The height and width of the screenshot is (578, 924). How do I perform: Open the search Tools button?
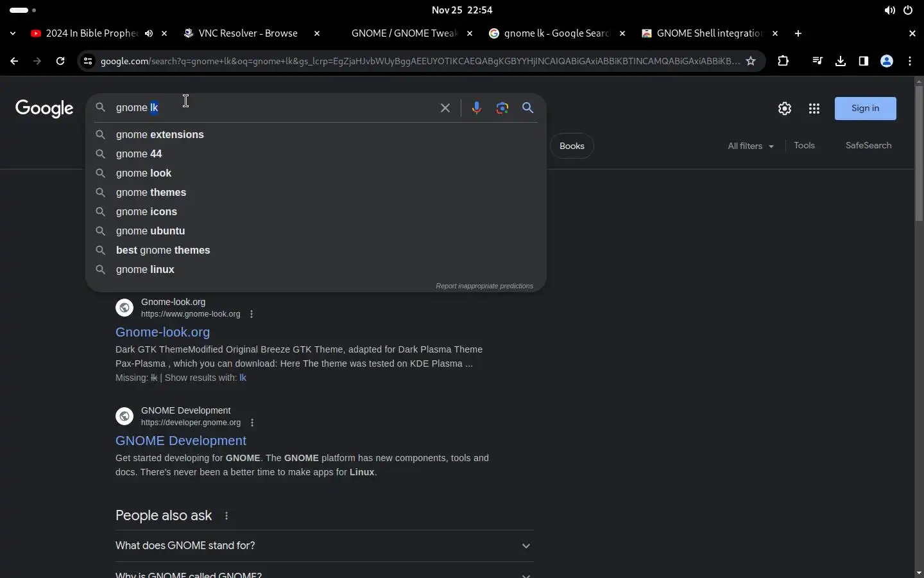(804, 146)
